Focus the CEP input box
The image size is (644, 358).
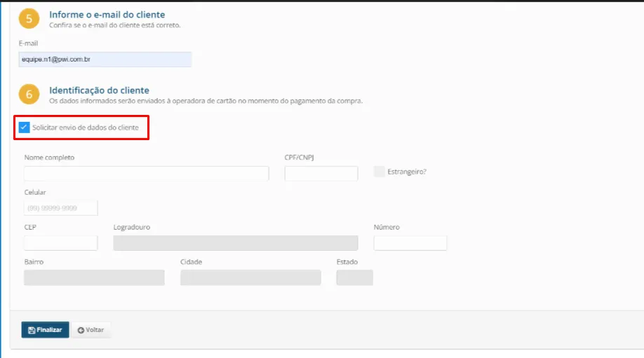(60, 243)
